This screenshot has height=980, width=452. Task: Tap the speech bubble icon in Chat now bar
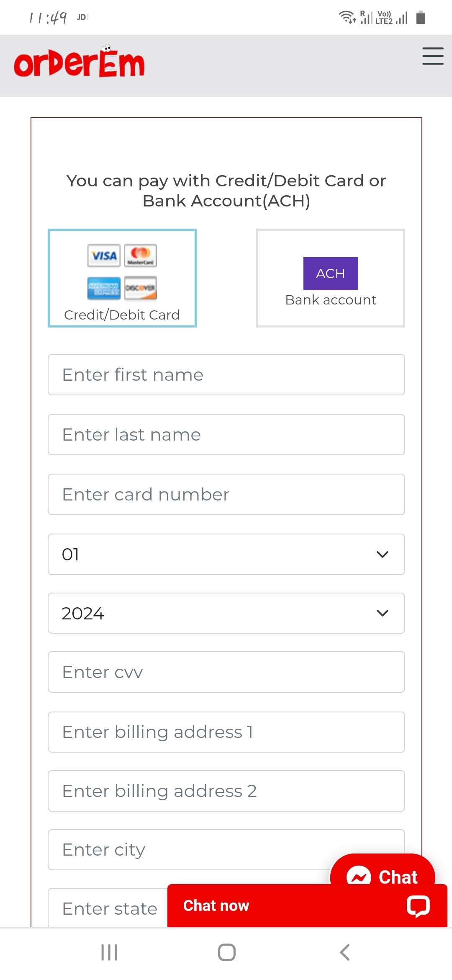pos(418,906)
